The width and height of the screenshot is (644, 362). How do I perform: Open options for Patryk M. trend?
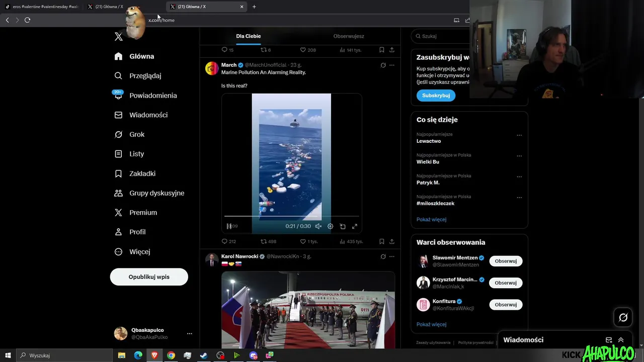point(519,177)
